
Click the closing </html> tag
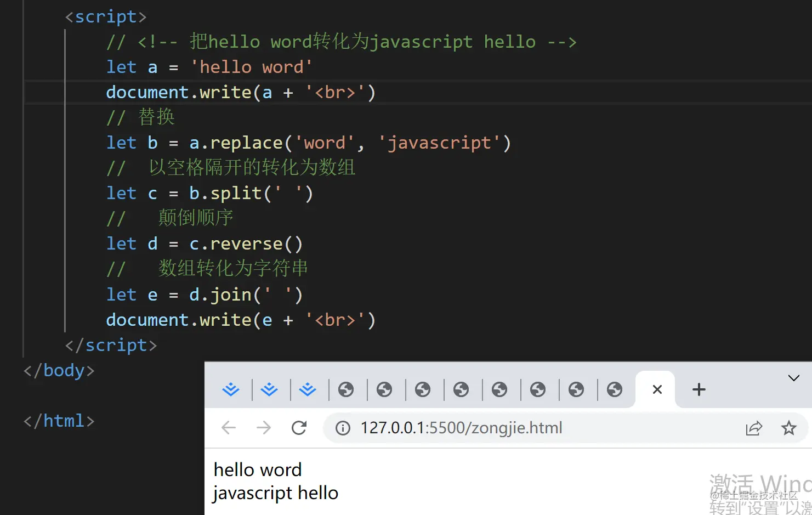pyautogui.click(x=59, y=421)
